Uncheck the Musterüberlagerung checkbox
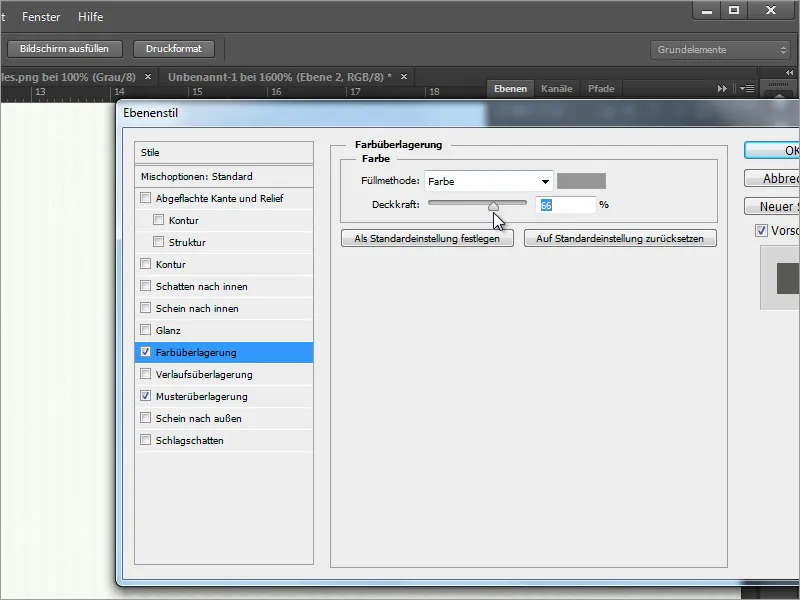The width and height of the screenshot is (800, 600). coord(145,395)
